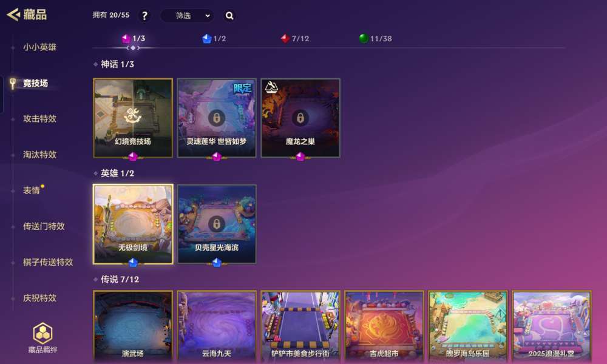Select locked 灵魂莲华 世皆如梦 arena
Screen dimensions: 607x364
click(217, 118)
